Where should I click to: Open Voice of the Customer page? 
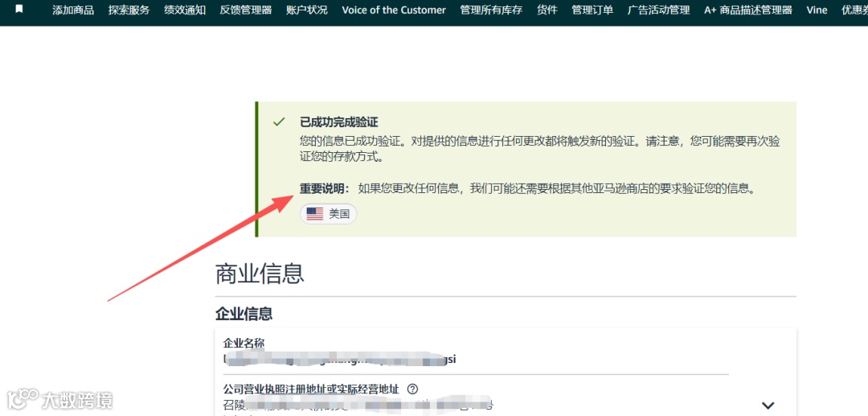(x=394, y=10)
